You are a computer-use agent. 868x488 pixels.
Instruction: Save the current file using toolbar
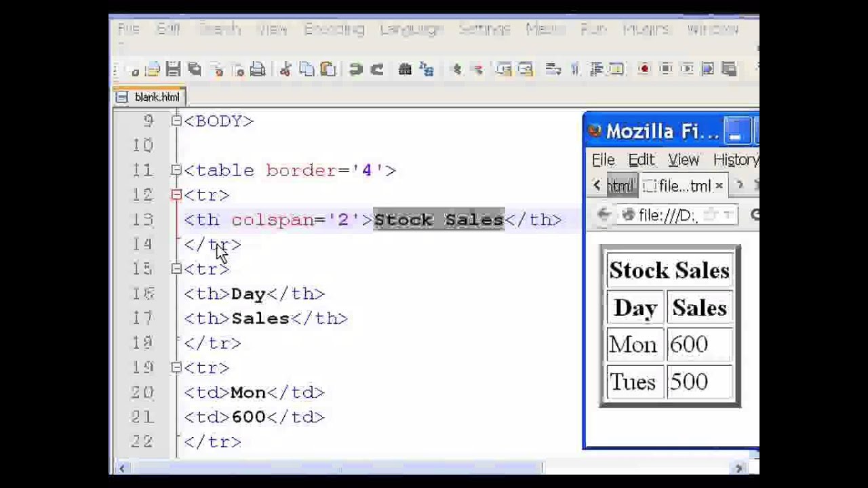(173, 69)
